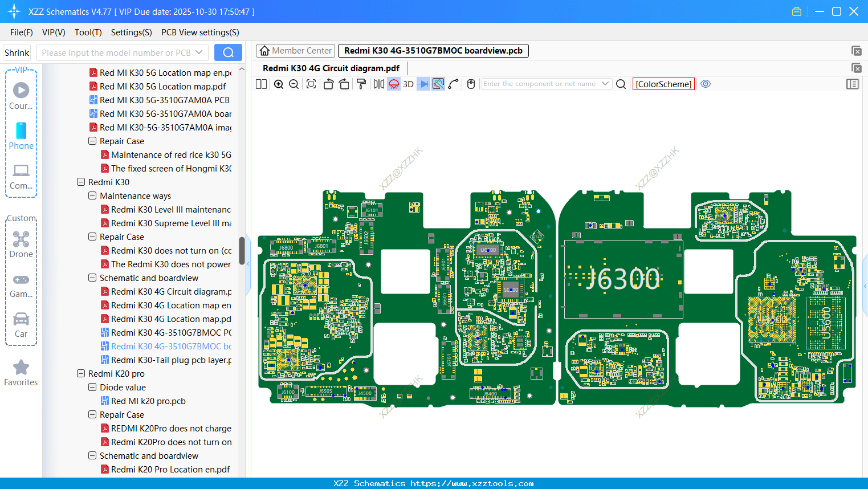The width and height of the screenshot is (868, 489).
Task: Zoom in on the boardview
Action: point(279,84)
